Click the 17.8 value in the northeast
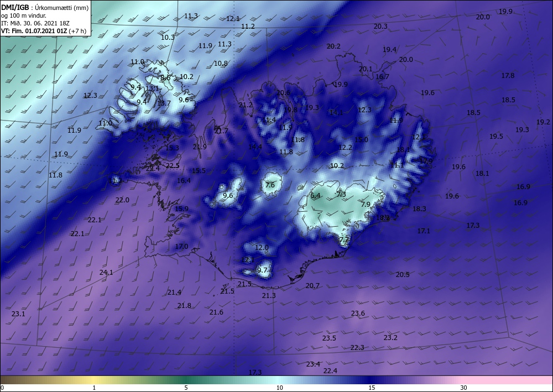This screenshot has width=553, height=392. 508,75
